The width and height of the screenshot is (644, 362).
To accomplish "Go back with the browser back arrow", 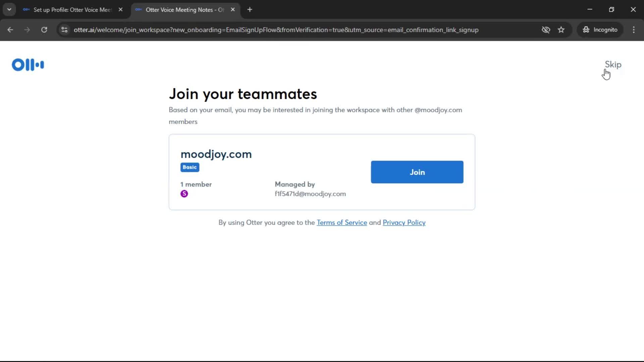I will tap(10, 30).
